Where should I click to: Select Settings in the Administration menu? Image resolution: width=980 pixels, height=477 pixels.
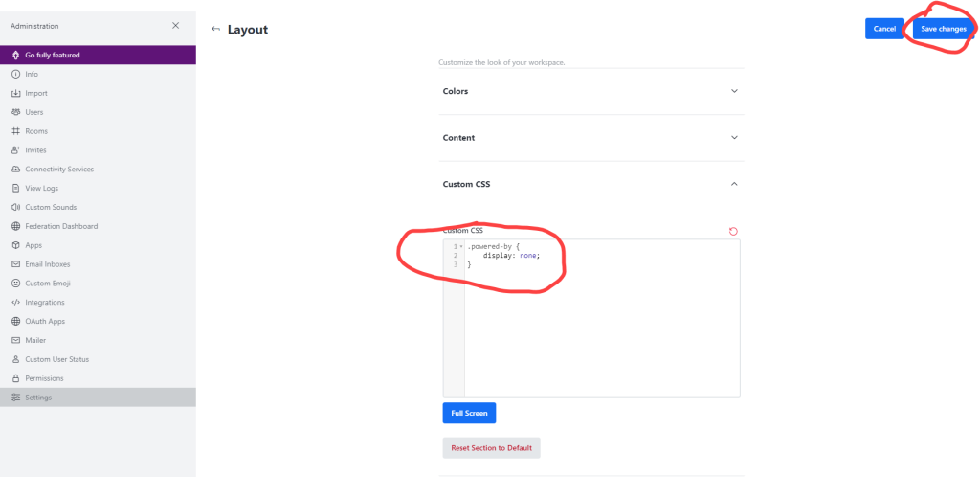click(x=38, y=397)
